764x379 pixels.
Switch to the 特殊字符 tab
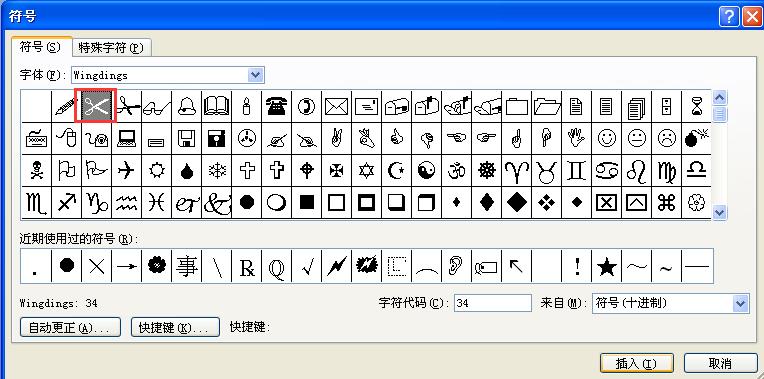[x=111, y=48]
